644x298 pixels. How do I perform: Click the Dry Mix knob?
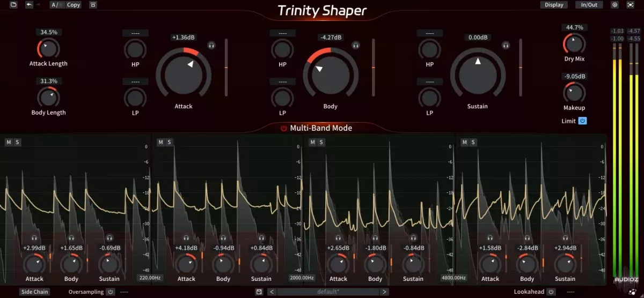coord(574,43)
